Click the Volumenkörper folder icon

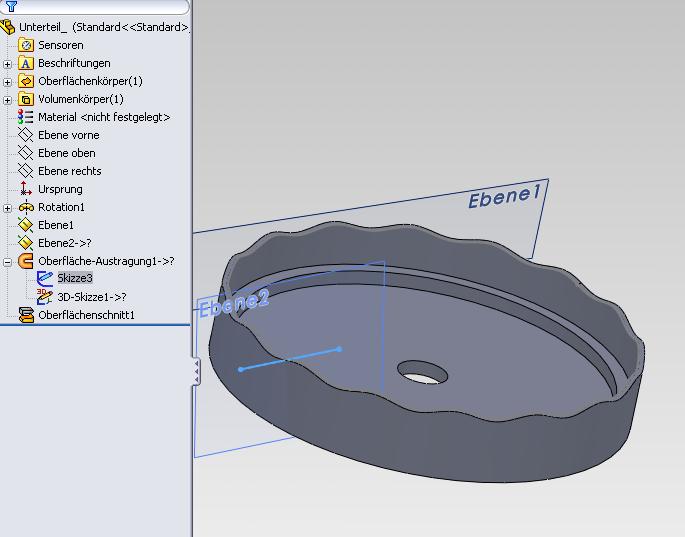tap(26, 99)
